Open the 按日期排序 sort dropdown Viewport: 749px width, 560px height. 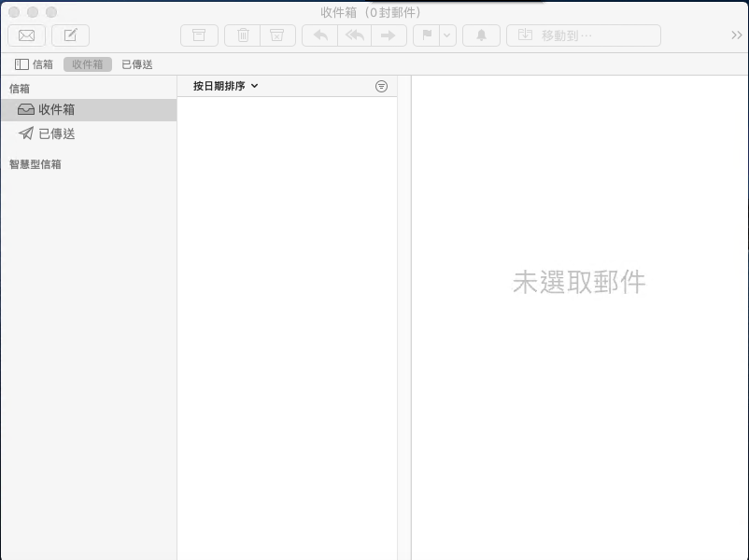(x=225, y=86)
